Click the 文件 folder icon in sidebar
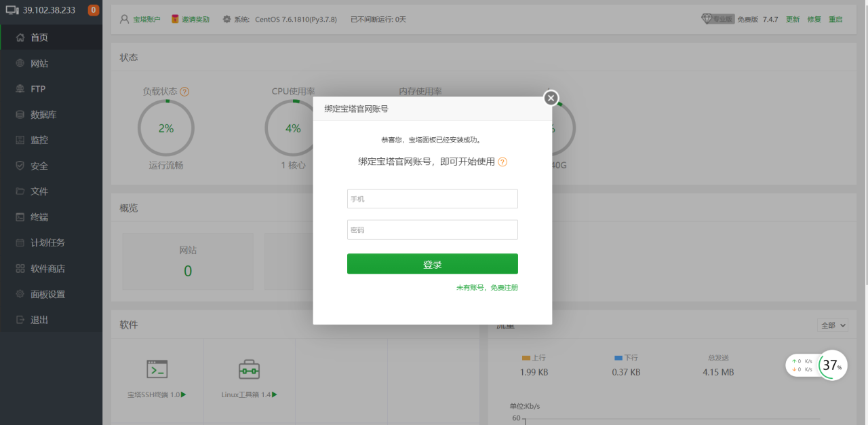This screenshot has width=868, height=425. [20, 191]
